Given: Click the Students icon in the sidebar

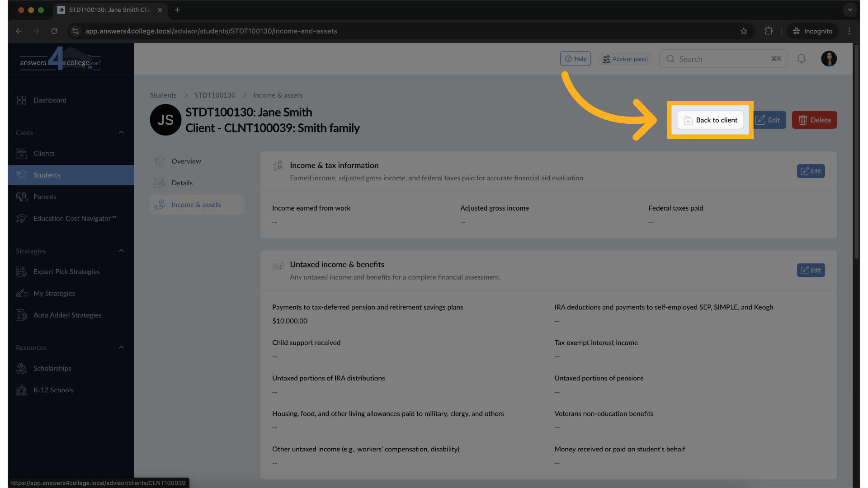Looking at the screenshot, I should click(21, 175).
